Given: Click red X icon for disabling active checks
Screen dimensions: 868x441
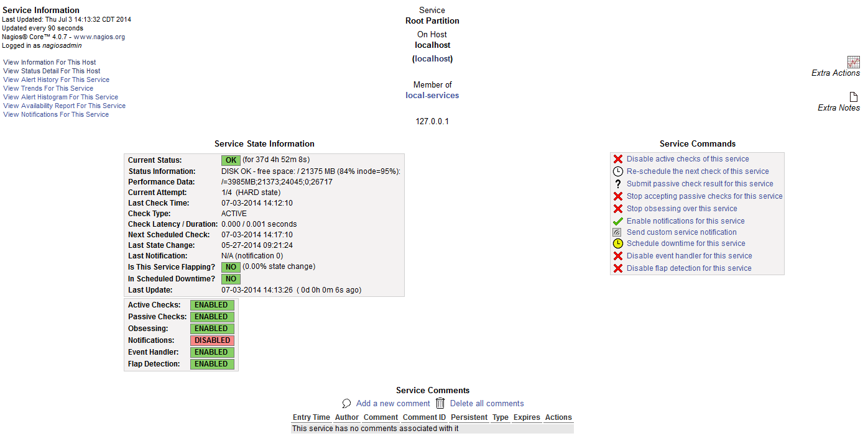Looking at the screenshot, I should 617,159.
